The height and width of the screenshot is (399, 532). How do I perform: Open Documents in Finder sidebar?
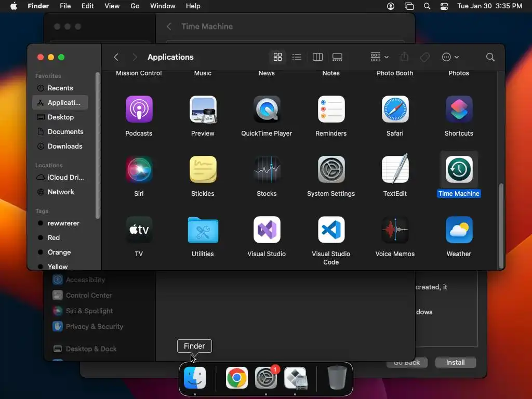[x=60, y=131]
